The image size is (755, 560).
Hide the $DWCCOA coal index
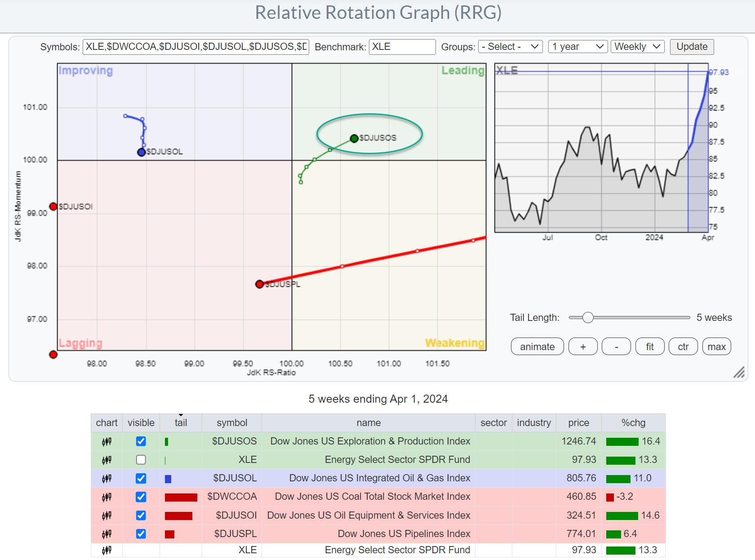coord(141,497)
